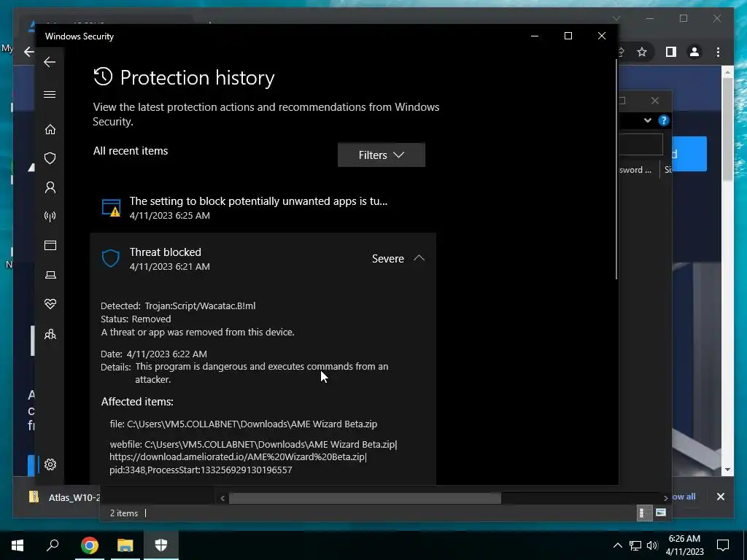Collapse the Threat blocked Severe entry
Viewport: 747px width, 560px height.
pos(419,258)
